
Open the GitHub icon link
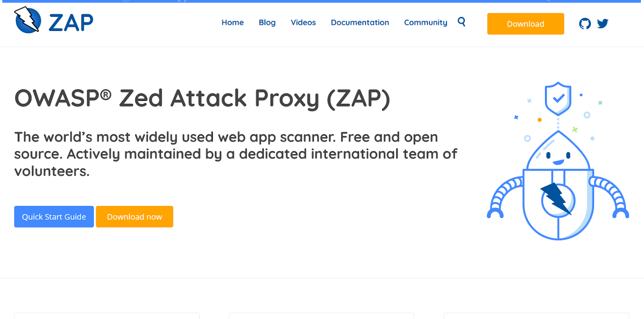(x=585, y=24)
